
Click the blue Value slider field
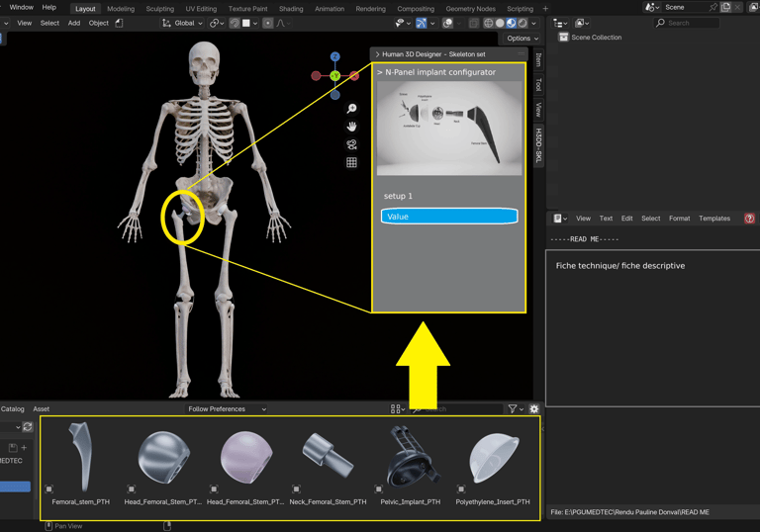click(x=449, y=217)
